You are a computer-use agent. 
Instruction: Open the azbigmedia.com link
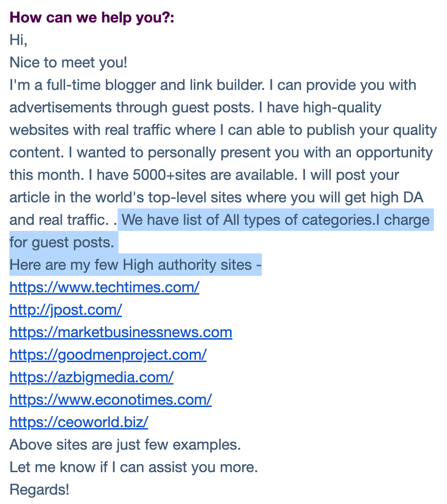pyautogui.click(x=92, y=378)
